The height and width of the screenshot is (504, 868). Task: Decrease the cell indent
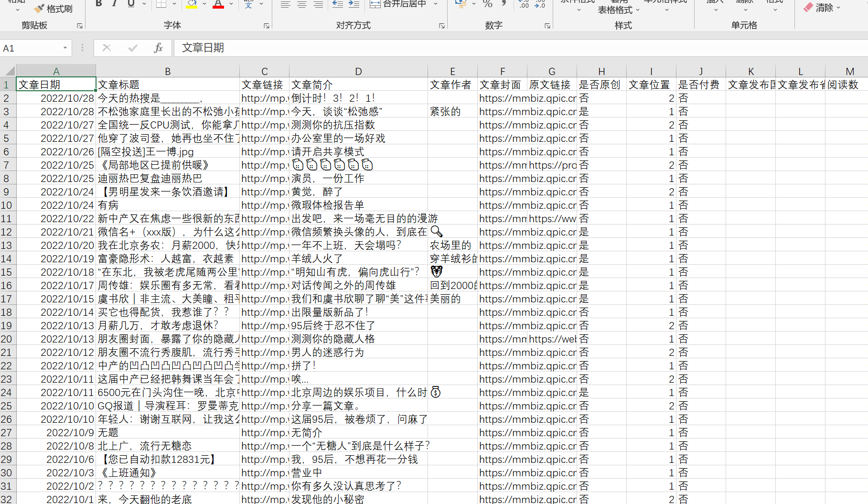click(x=338, y=4)
